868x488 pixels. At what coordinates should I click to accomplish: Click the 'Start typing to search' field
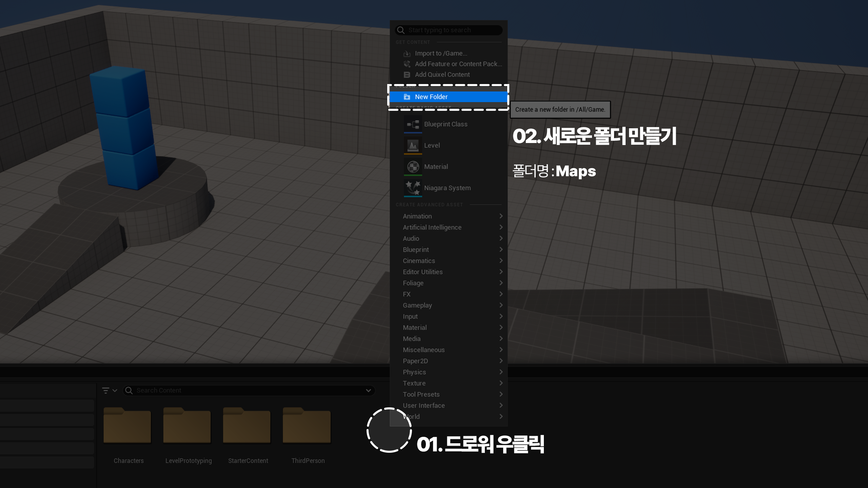[448, 30]
